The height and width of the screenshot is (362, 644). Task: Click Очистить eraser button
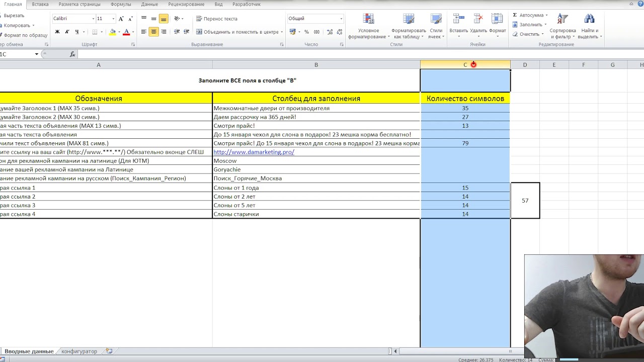point(528,34)
